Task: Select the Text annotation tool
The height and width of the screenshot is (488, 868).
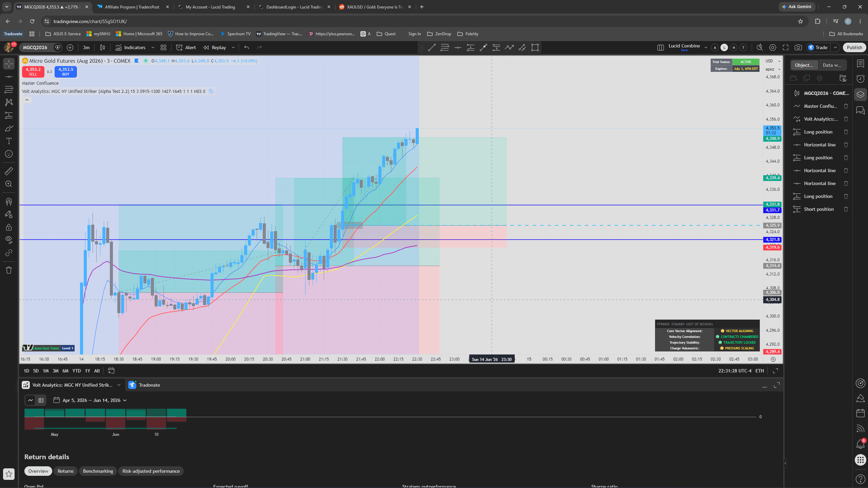Action: click(x=9, y=141)
